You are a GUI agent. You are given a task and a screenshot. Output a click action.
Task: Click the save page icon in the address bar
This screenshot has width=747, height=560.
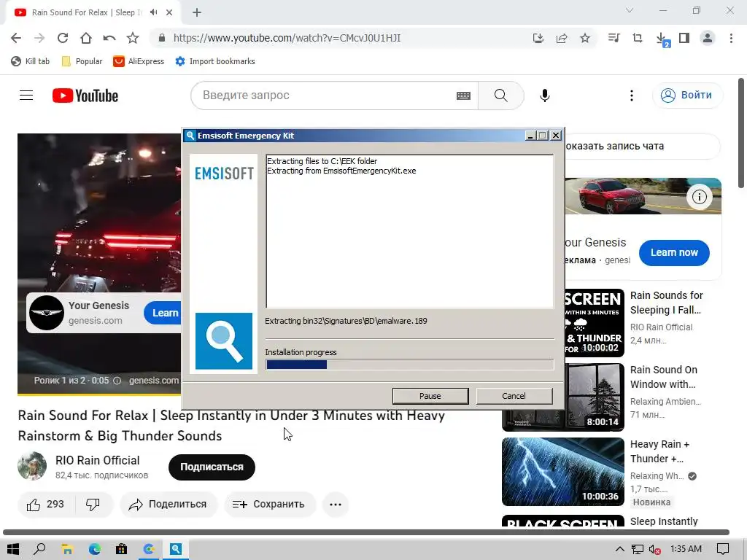point(538,38)
